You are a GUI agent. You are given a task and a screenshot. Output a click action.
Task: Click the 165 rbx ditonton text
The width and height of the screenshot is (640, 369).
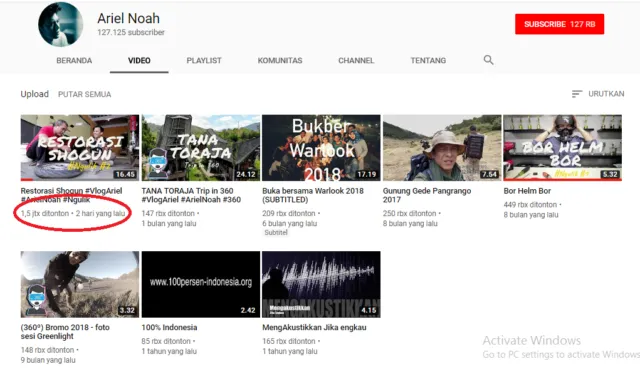click(x=289, y=341)
